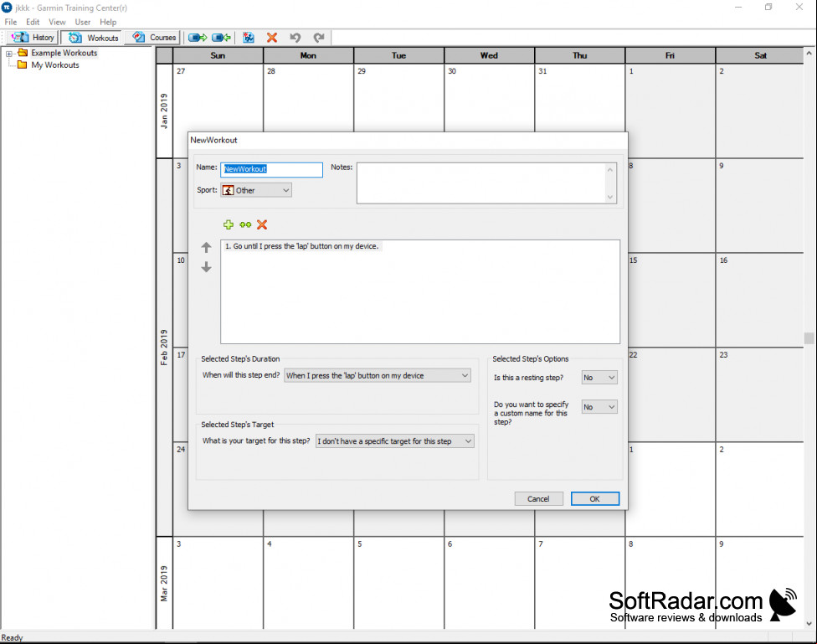Add a new step with green plus icon
Viewport: 817px width, 644px height.
[x=229, y=224]
